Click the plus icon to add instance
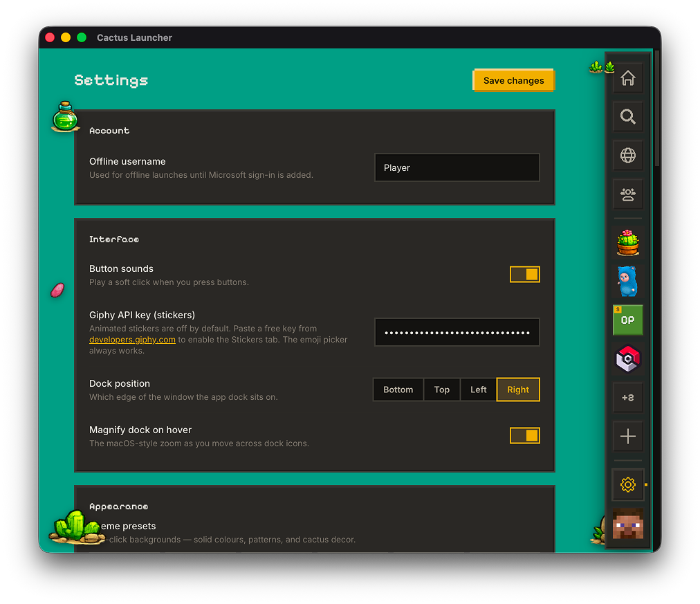The height and width of the screenshot is (604, 700). [x=627, y=436]
